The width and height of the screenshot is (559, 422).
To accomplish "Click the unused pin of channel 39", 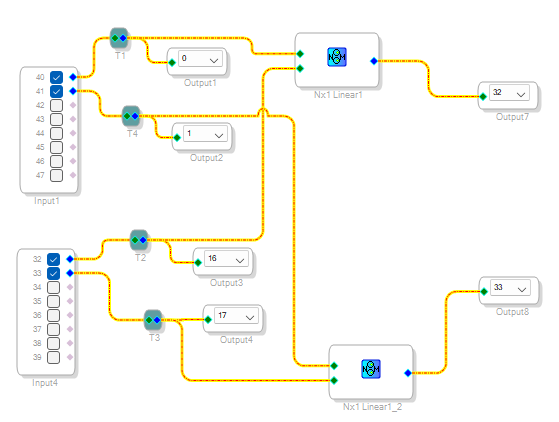I will [70, 357].
